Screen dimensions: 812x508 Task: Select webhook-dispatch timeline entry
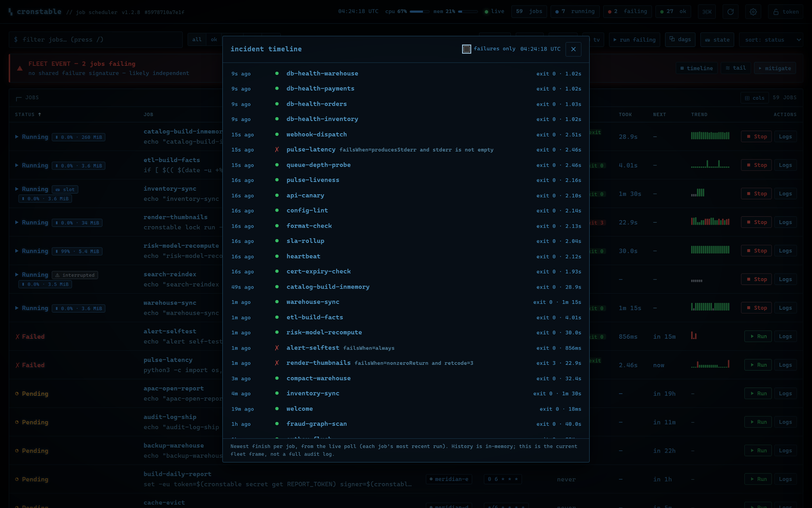[x=406, y=134]
